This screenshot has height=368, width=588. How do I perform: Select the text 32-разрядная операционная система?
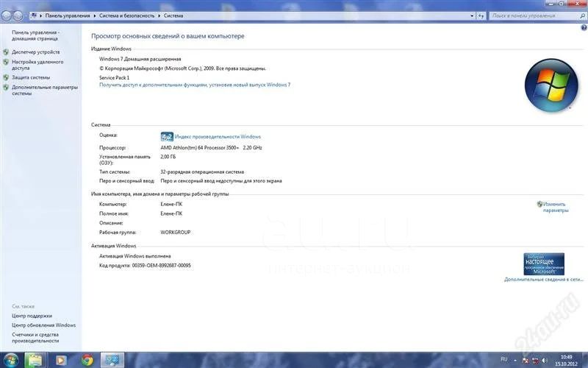pos(202,171)
